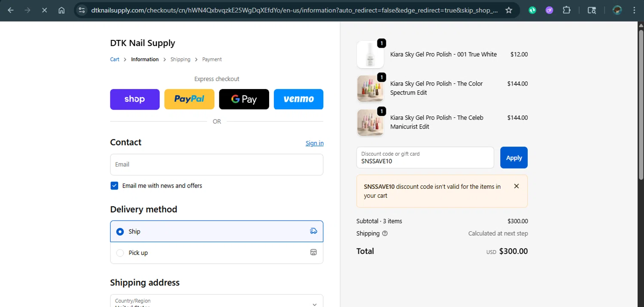Click the $300.00 total amount
The width and height of the screenshot is (644, 307).
click(513, 251)
